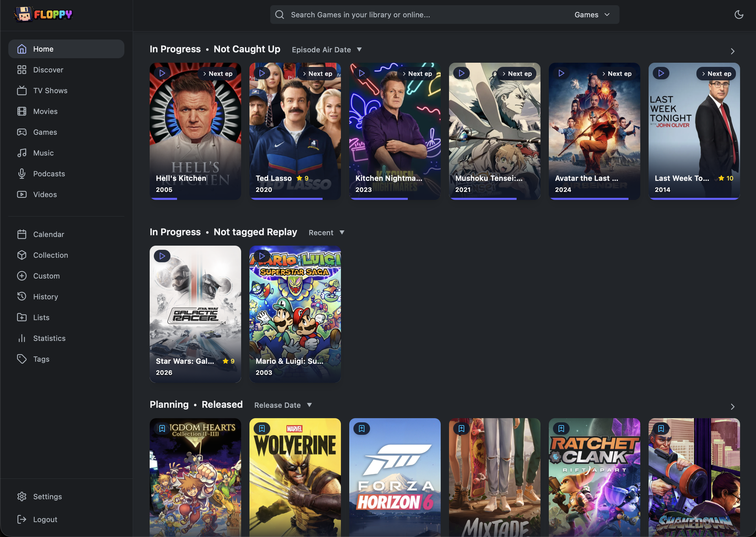
Task: Click the play icon on Hell's Kitchen card
Action: tap(162, 73)
